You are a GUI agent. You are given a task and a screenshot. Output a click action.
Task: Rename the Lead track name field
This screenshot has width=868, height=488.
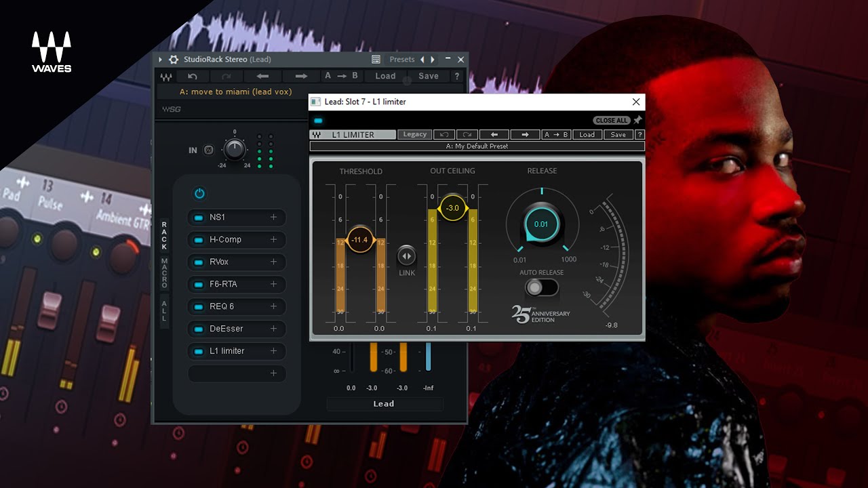click(x=384, y=404)
